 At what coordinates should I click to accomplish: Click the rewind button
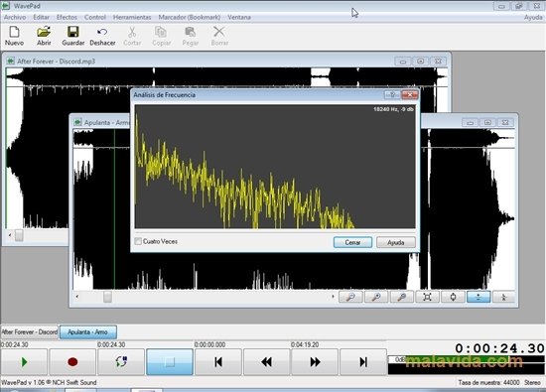pyautogui.click(x=266, y=362)
